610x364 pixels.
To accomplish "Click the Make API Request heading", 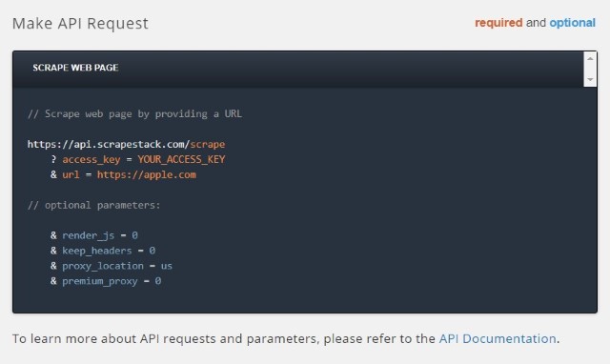I will pyautogui.click(x=80, y=23).
